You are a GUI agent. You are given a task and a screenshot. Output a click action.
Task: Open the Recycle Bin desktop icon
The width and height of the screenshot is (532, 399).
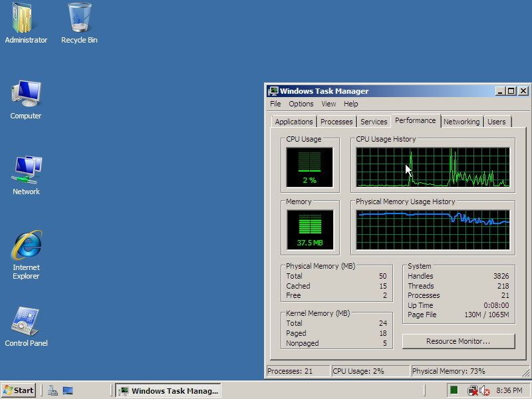pyautogui.click(x=79, y=23)
